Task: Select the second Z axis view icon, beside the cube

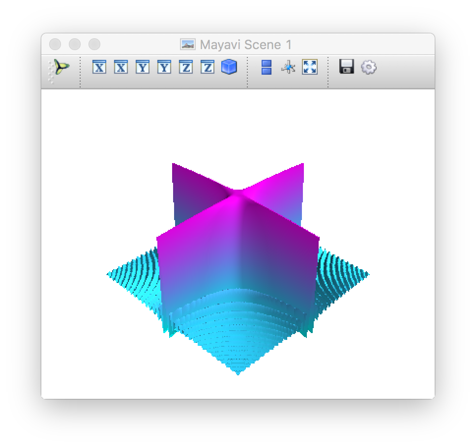Action: click(208, 67)
